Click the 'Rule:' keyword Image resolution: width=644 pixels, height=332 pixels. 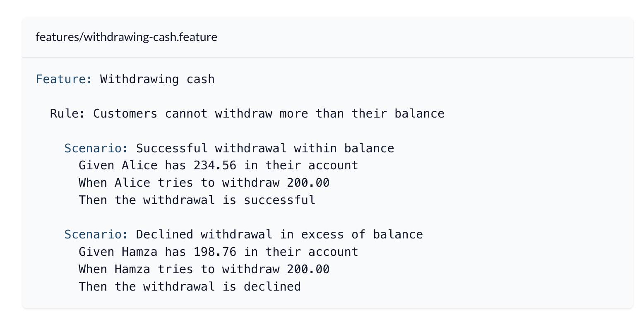67,113
